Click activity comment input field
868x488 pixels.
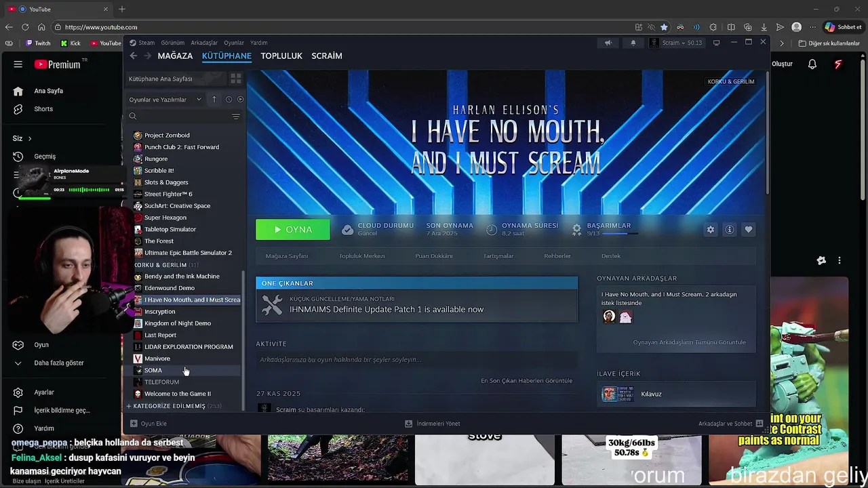(416, 360)
